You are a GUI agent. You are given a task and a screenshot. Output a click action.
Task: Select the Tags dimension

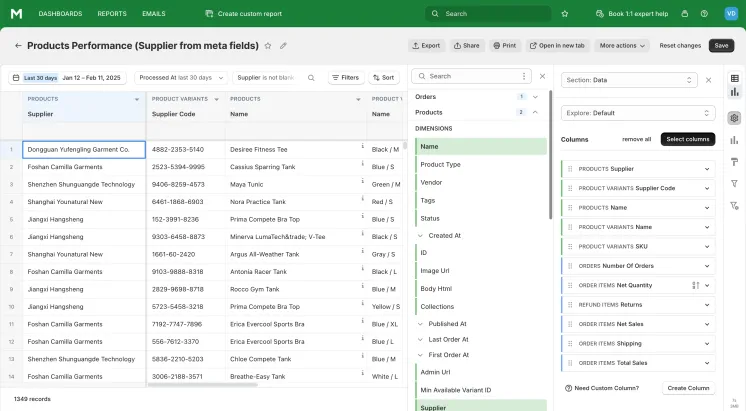point(481,201)
